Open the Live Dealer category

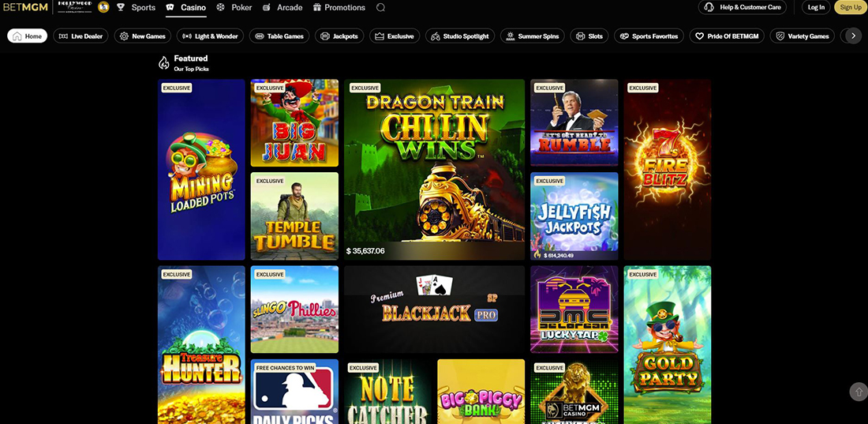click(x=80, y=36)
